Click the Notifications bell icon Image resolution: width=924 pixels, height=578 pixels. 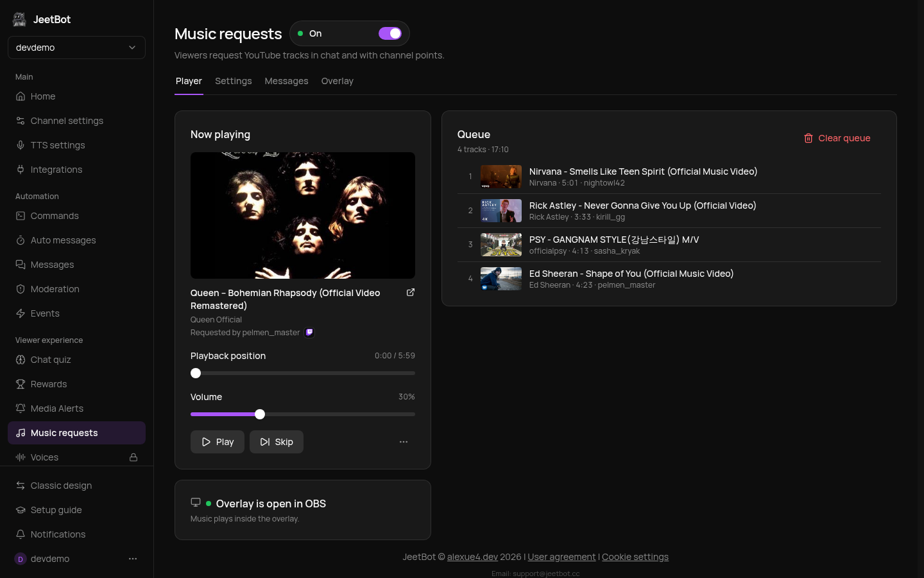tap(21, 534)
